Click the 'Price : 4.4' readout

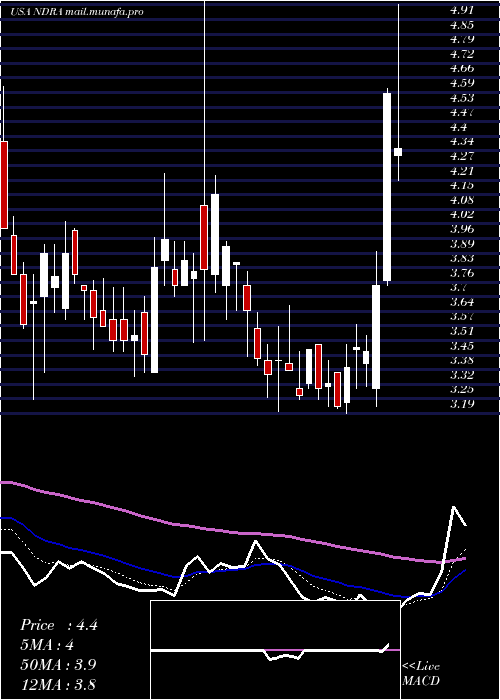point(58,625)
